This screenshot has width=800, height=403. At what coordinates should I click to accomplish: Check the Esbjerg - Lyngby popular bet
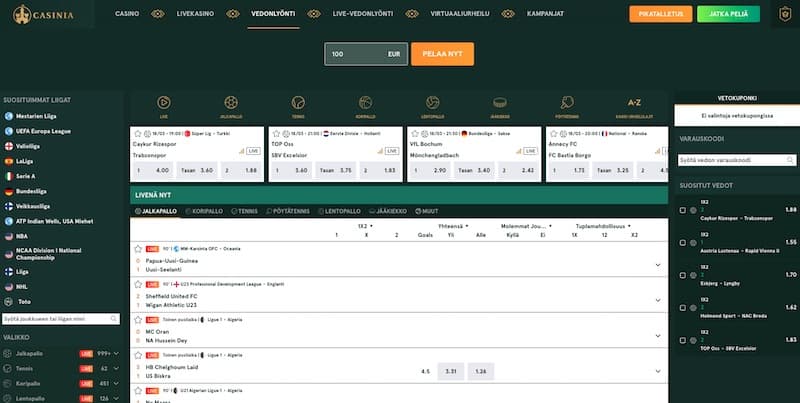[x=683, y=275]
